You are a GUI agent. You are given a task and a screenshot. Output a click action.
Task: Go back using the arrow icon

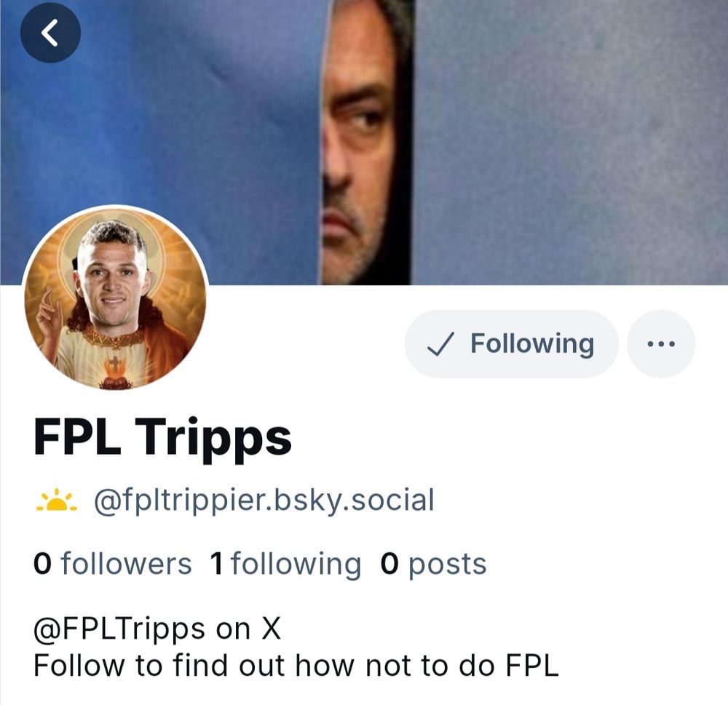tap(50, 33)
